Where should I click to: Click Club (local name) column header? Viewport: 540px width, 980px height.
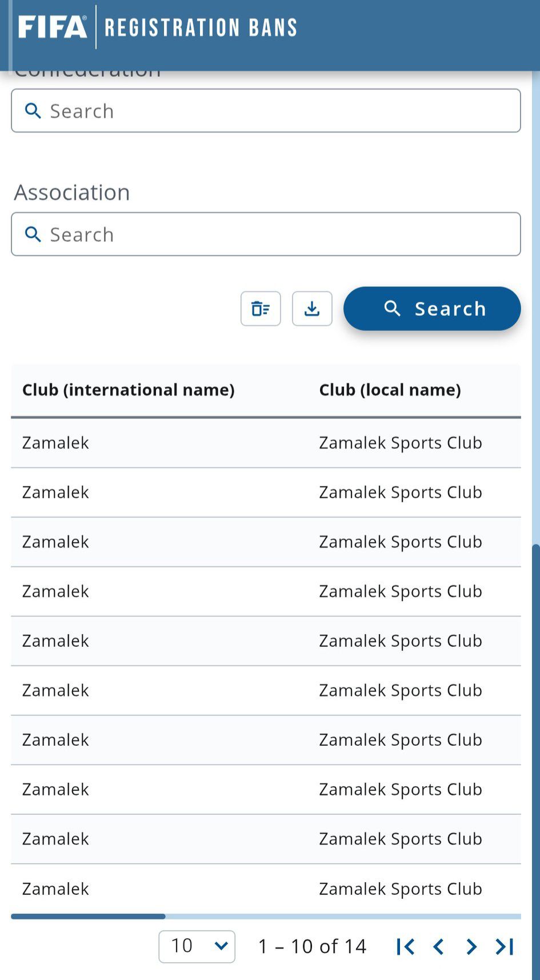(x=390, y=390)
